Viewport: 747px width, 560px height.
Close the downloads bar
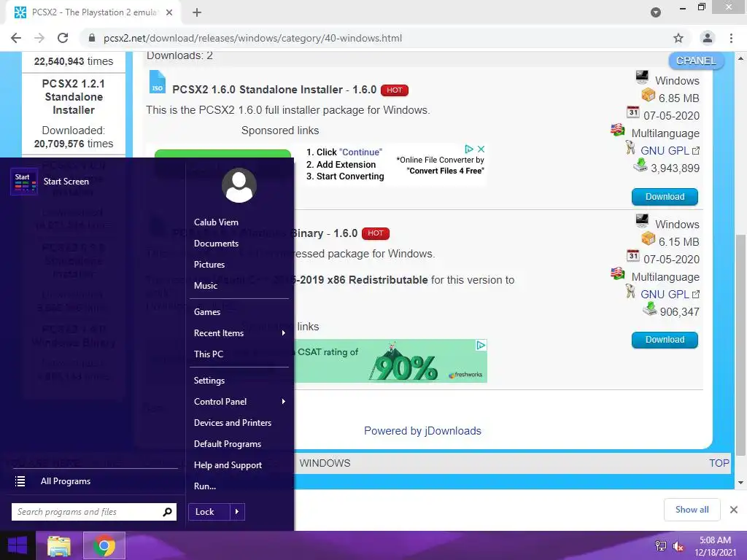point(734,510)
